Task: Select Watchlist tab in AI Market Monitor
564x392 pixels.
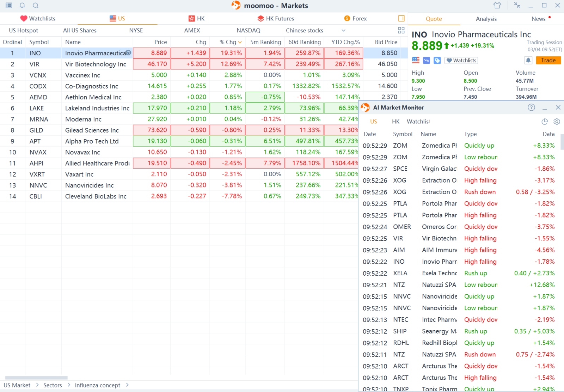Action: pyautogui.click(x=418, y=122)
